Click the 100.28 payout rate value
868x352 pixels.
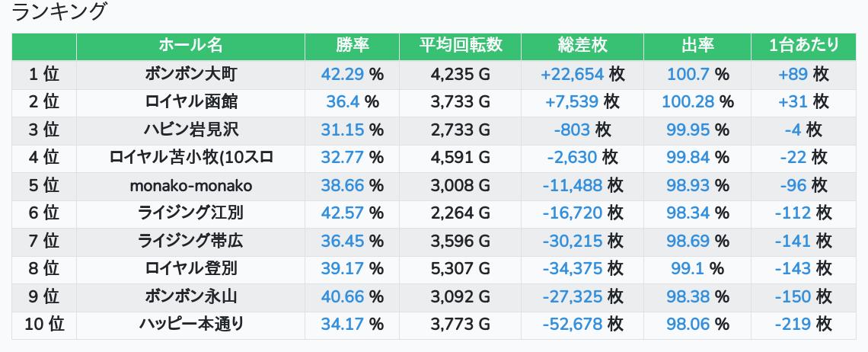[x=688, y=101]
